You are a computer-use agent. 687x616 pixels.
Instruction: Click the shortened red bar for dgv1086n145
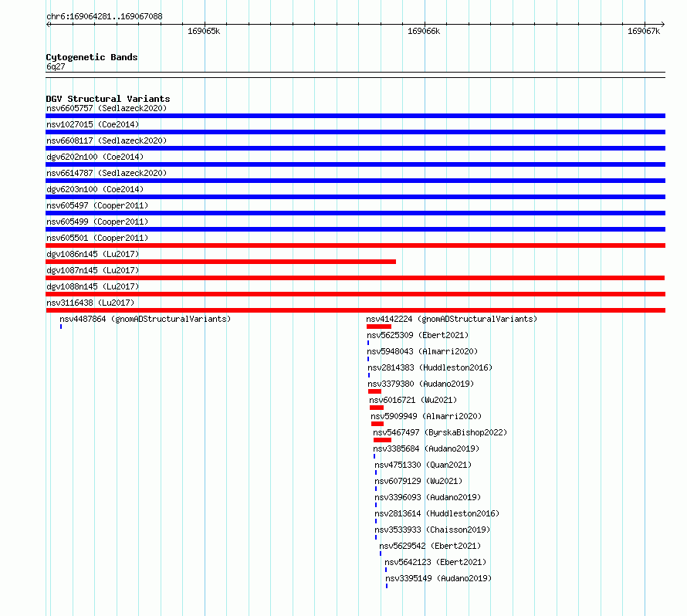tap(221, 262)
